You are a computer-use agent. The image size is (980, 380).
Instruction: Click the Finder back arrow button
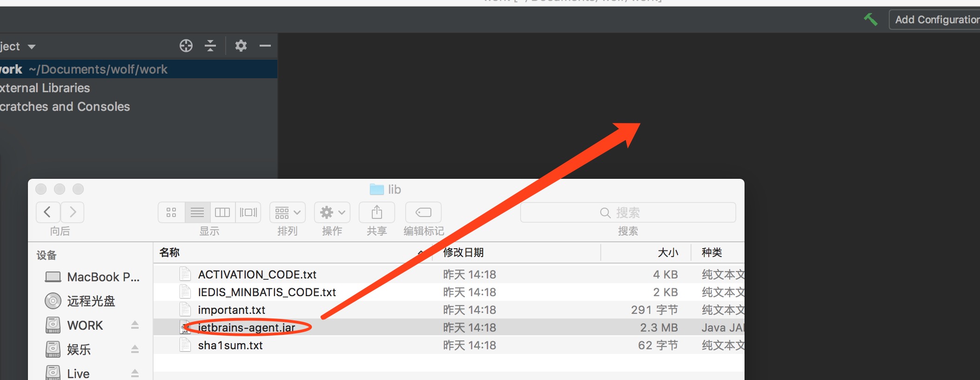pyautogui.click(x=47, y=212)
